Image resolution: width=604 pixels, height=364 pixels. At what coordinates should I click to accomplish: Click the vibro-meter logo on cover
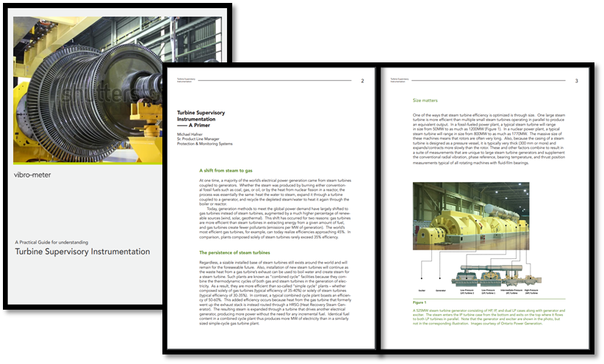[x=35, y=177]
